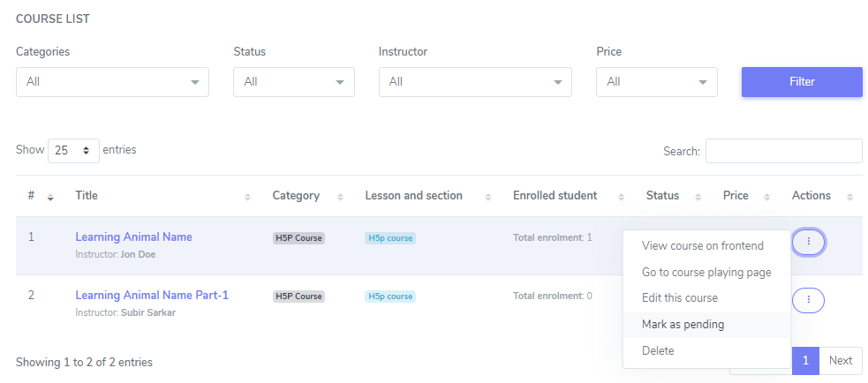Open the Learning Animal Name course link
868x383 pixels.
[x=133, y=237]
